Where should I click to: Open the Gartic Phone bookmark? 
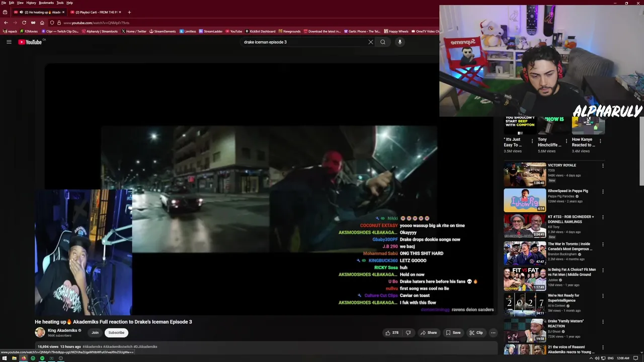363,31
